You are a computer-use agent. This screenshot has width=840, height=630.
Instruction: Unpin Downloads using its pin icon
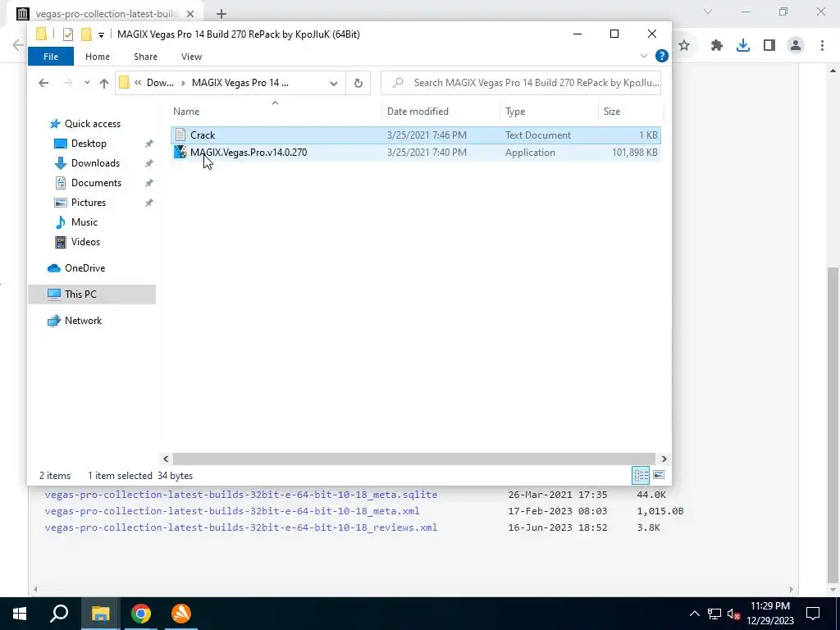[x=149, y=163]
